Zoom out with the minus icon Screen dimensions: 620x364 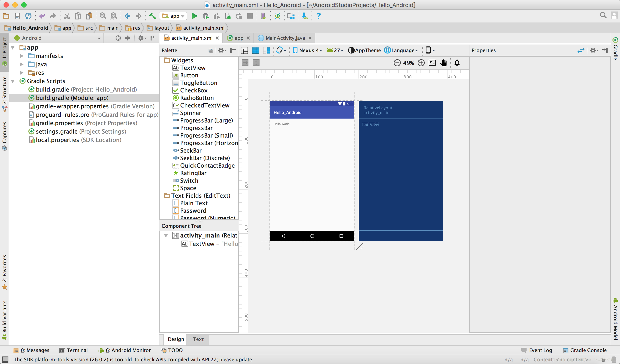pyautogui.click(x=397, y=63)
